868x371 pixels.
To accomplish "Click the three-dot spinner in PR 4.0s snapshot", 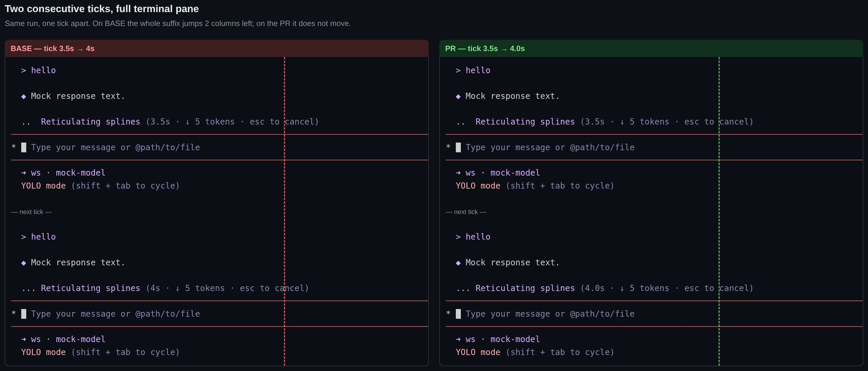I will [x=463, y=290].
